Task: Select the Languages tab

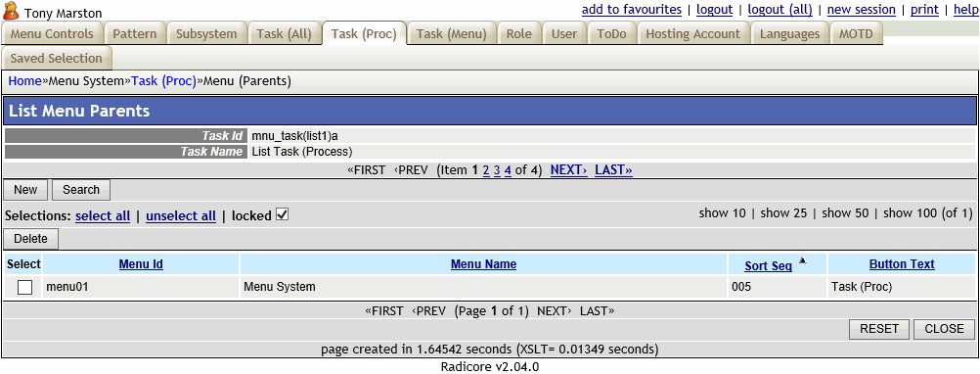Action: (x=789, y=33)
